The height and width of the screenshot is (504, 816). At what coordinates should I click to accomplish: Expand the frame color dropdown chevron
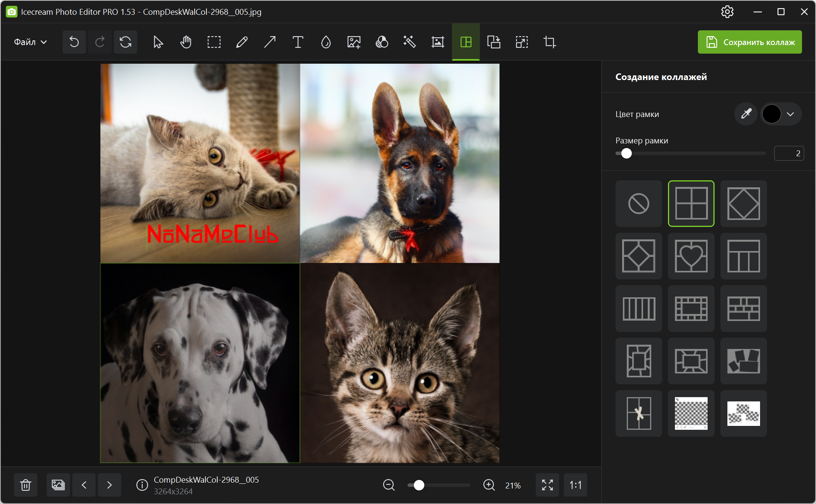click(790, 114)
